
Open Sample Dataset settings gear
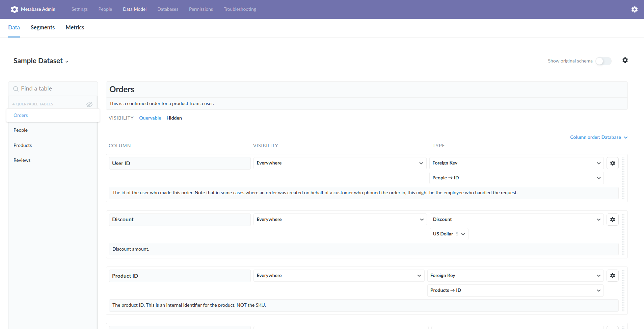625,60
